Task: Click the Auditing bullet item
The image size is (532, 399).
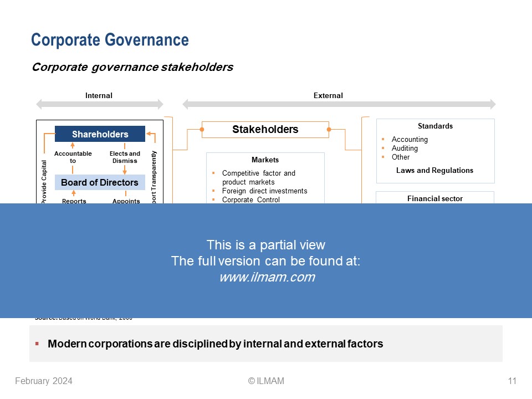Action: point(405,149)
